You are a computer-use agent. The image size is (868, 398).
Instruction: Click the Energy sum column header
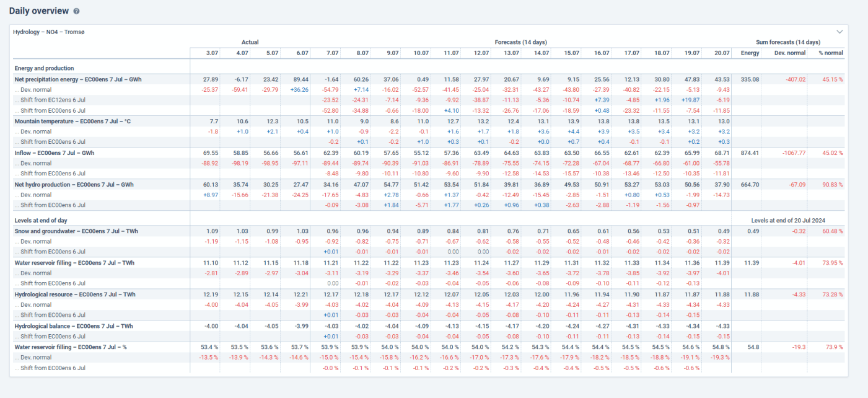(x=750, y=53)
